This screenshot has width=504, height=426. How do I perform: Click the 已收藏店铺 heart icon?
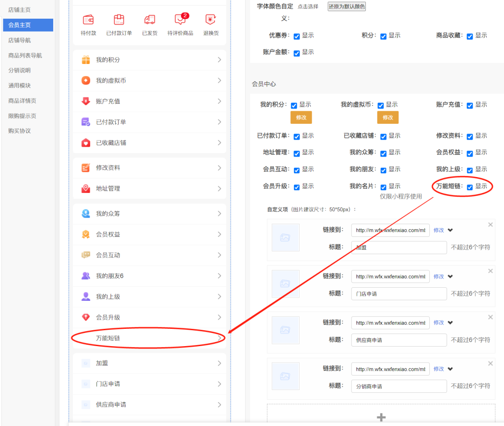(86, 143)
